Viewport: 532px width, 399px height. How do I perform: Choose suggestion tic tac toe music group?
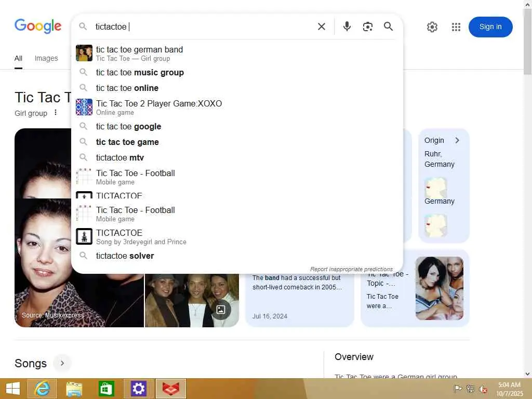tap(237, 72)
